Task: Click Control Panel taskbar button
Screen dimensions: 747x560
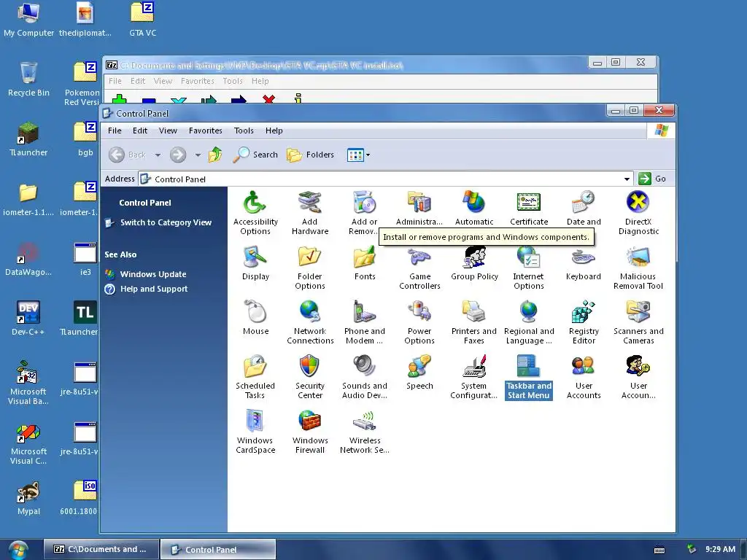Action: (218, 550)
